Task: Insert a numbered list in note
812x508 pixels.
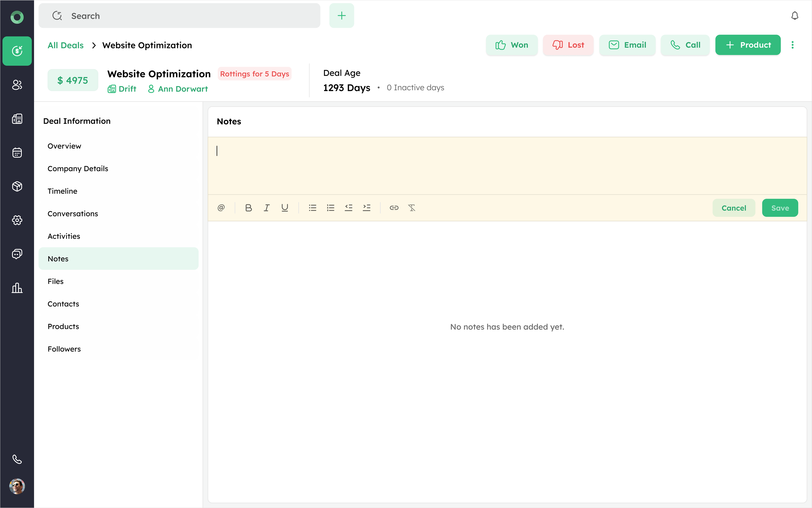Action: pyautogui.click(x=330, y=208)
